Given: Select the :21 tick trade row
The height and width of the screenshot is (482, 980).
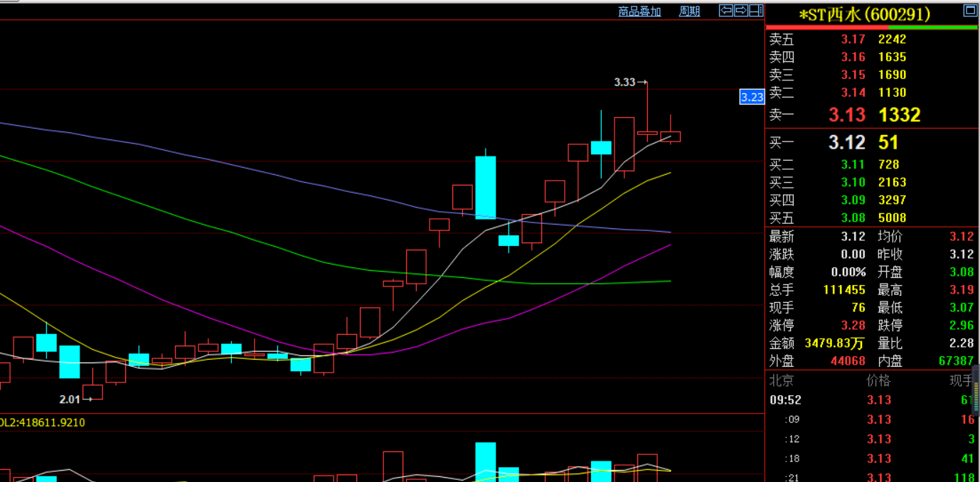Looking at the screenshot, I should click(872, 476).
